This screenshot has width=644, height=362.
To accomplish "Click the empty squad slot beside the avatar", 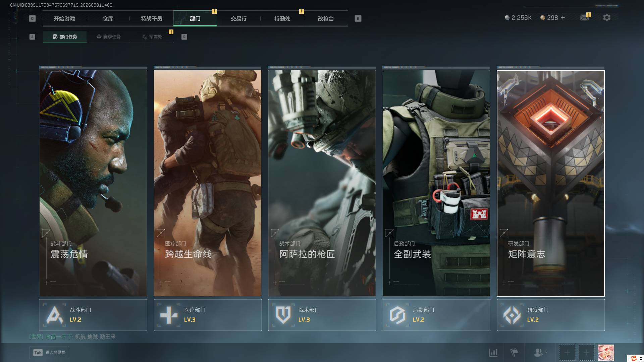I will (x=586, y=353).
